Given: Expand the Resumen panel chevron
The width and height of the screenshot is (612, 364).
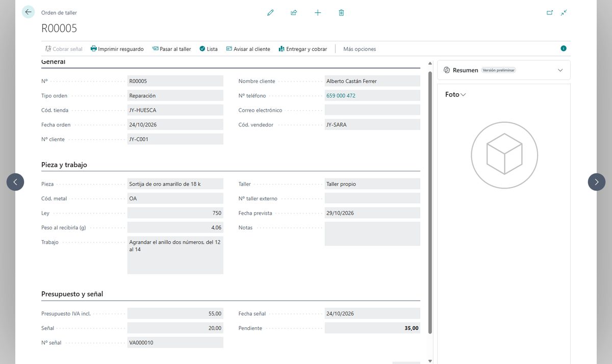Looking at the screenshot, I should [x=560, y=70].
